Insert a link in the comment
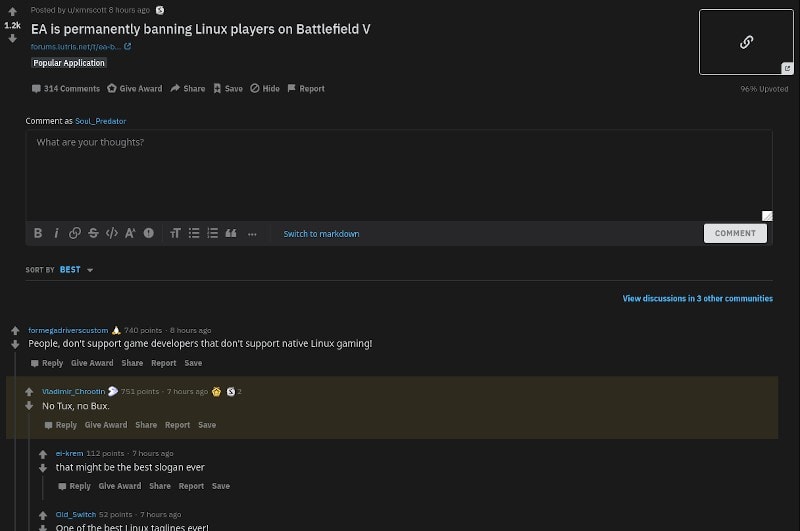Image resolution: width=800 pixels, height=531 pixels. coord(74,233)
